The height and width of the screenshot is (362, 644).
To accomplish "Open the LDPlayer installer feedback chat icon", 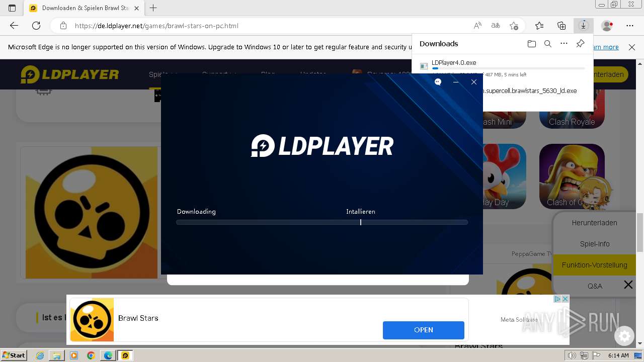I will coord(438,82).
